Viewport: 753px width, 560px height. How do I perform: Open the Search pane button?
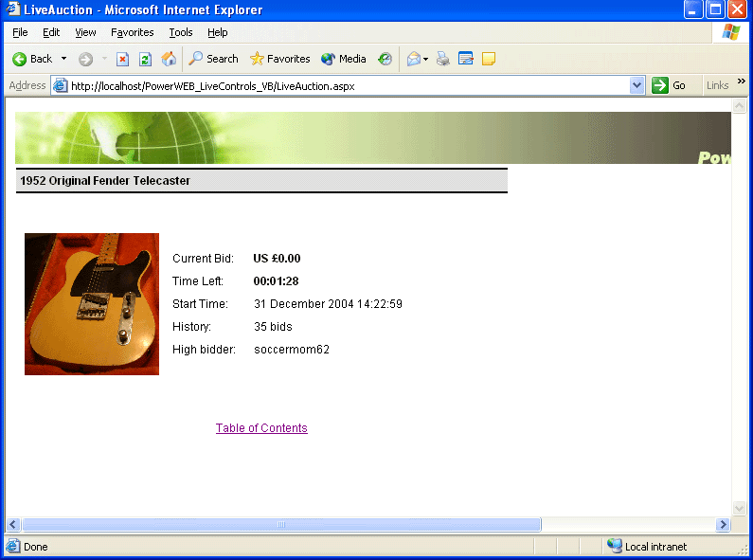(214, 59)
